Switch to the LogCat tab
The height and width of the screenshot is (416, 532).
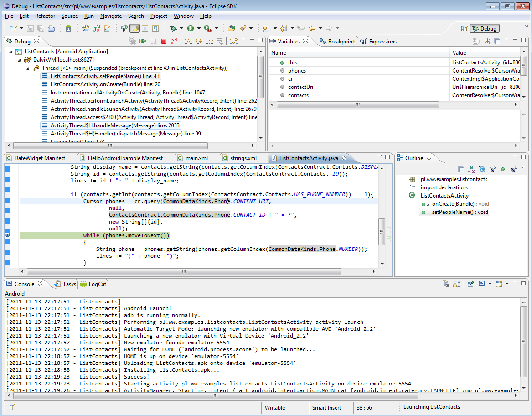tap(93, 284)
